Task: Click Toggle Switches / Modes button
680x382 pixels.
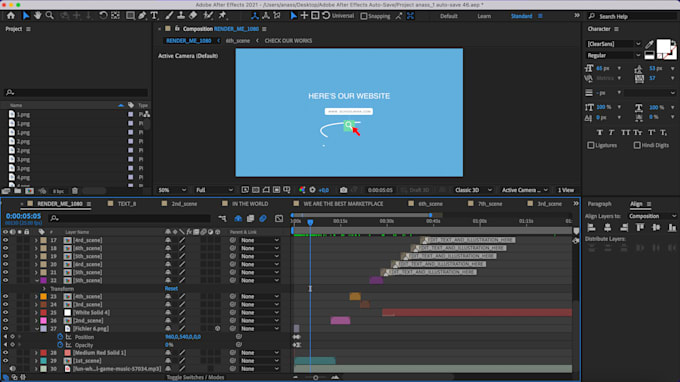Action: pyautogui.click(x=195, y=377)
